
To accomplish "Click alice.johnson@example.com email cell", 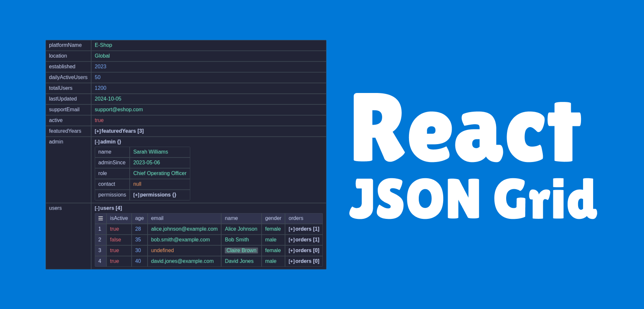I will pyautogui.click(x=184, y=229).
